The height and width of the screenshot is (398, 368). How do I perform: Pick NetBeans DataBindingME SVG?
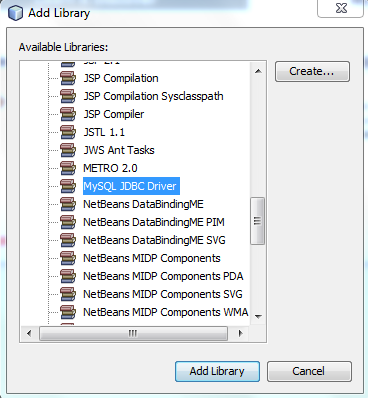[154, 240]
